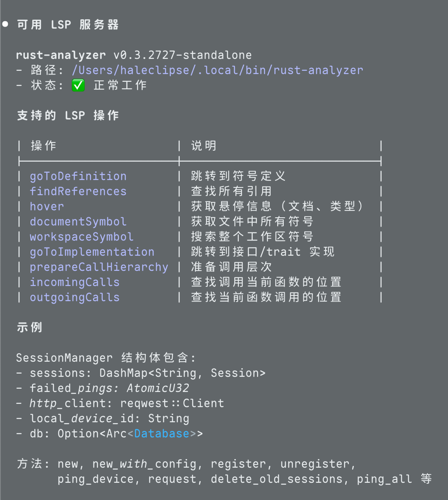Click workspaceSymbol operation
The image size is (448, 500).
[x=81, y=236]
